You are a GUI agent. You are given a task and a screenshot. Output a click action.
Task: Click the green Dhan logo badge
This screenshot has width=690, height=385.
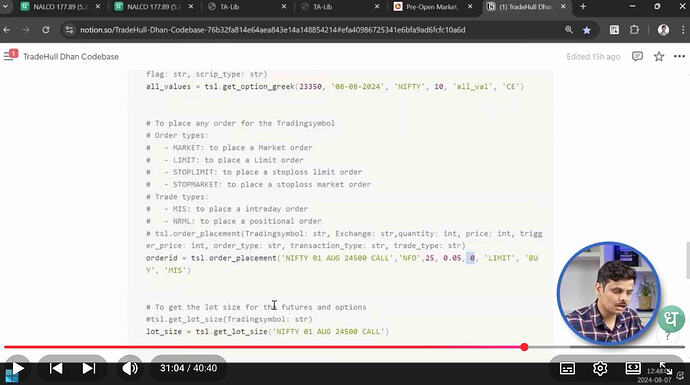tap(671, 319)
